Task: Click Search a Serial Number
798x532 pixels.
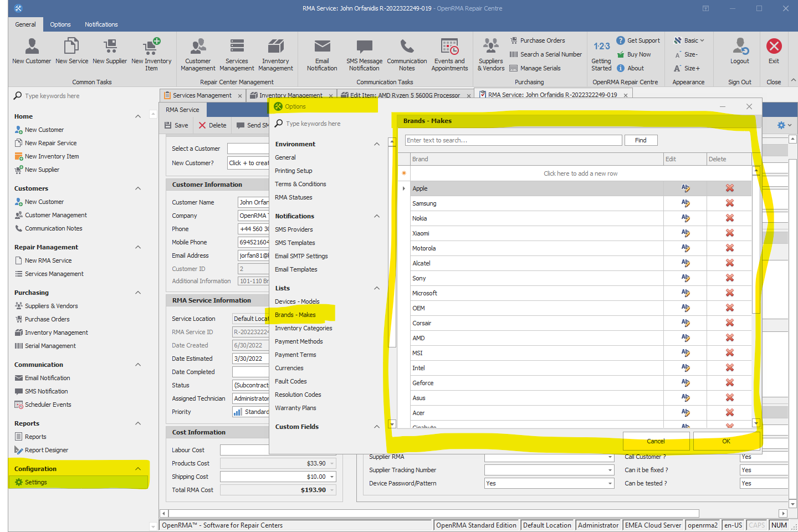Action: [x=545, y=54]
